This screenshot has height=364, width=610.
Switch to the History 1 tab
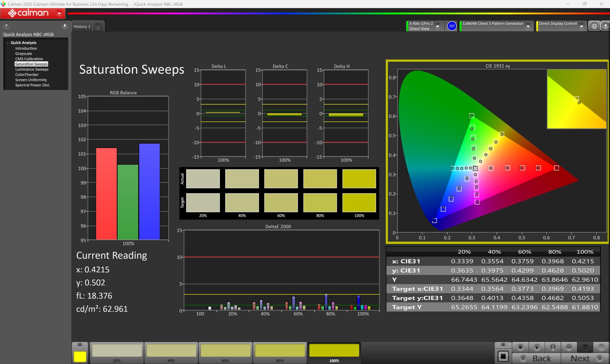click(x=82, y=27)
